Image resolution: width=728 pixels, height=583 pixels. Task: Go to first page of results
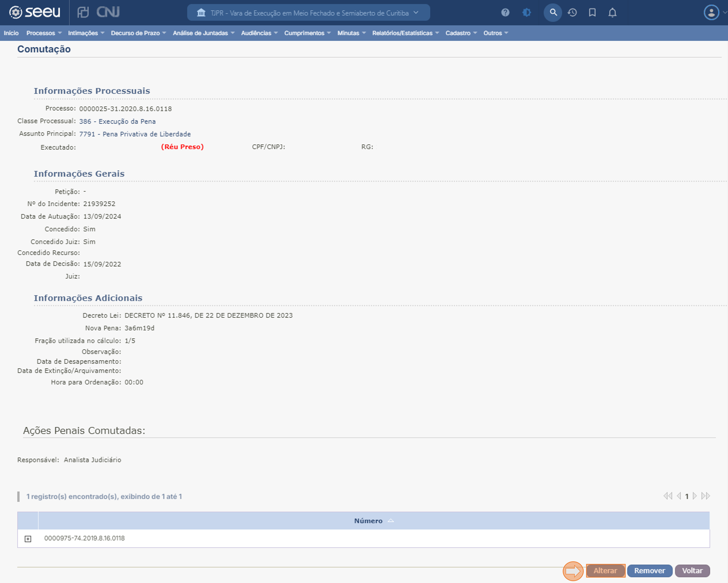point(668,496)
